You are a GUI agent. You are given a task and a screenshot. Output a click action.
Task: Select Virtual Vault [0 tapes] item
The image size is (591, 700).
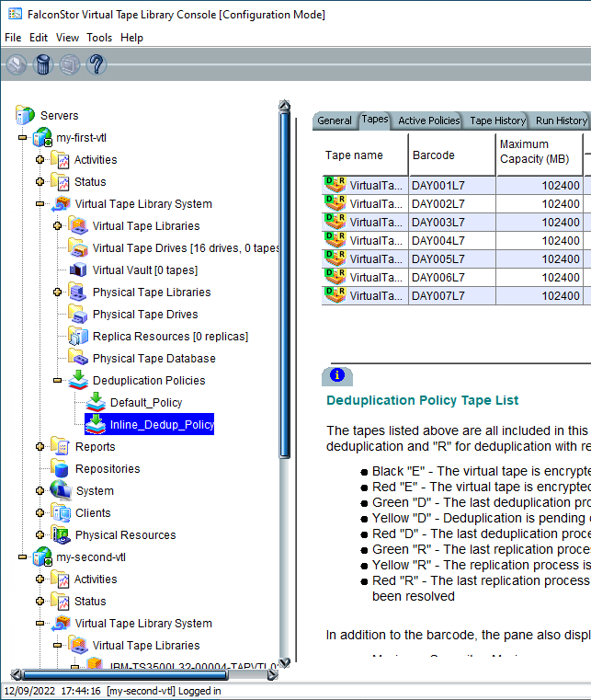click(145, 270)
